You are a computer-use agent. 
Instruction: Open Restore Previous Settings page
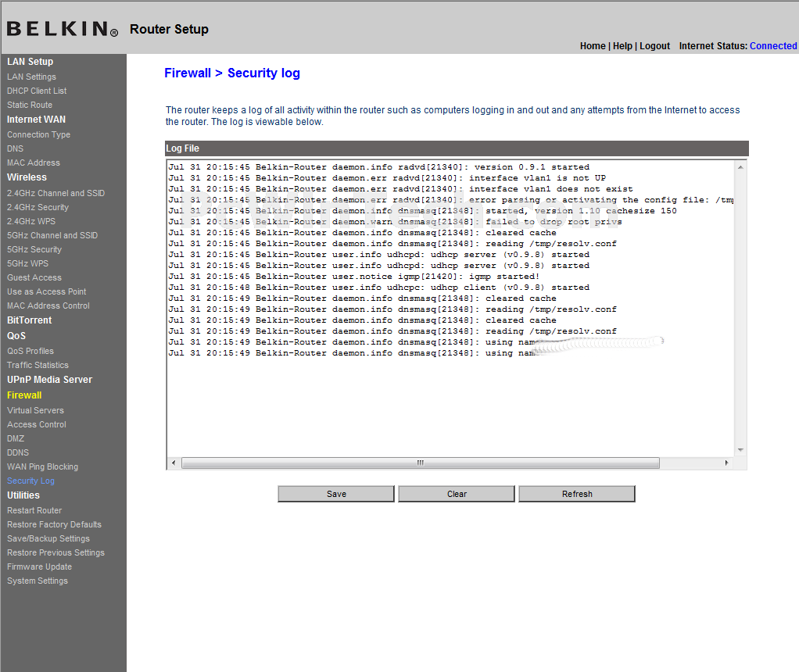point(56,552)
